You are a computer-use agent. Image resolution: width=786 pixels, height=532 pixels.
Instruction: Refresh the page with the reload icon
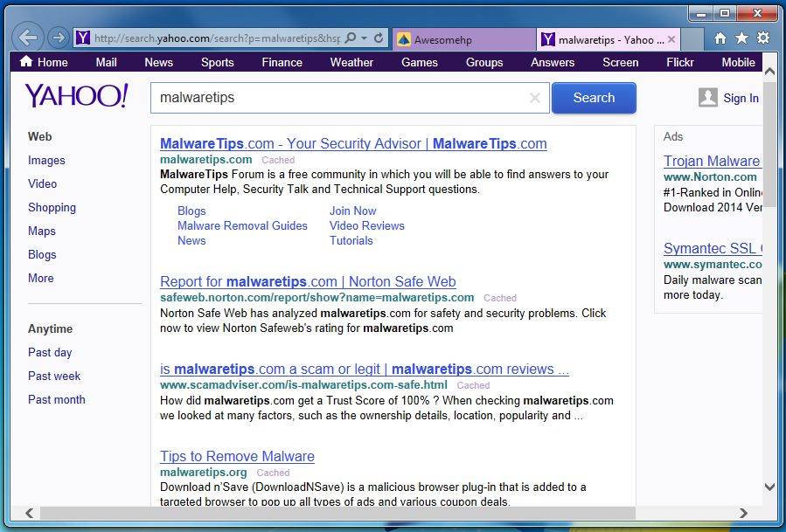(379, 38)
